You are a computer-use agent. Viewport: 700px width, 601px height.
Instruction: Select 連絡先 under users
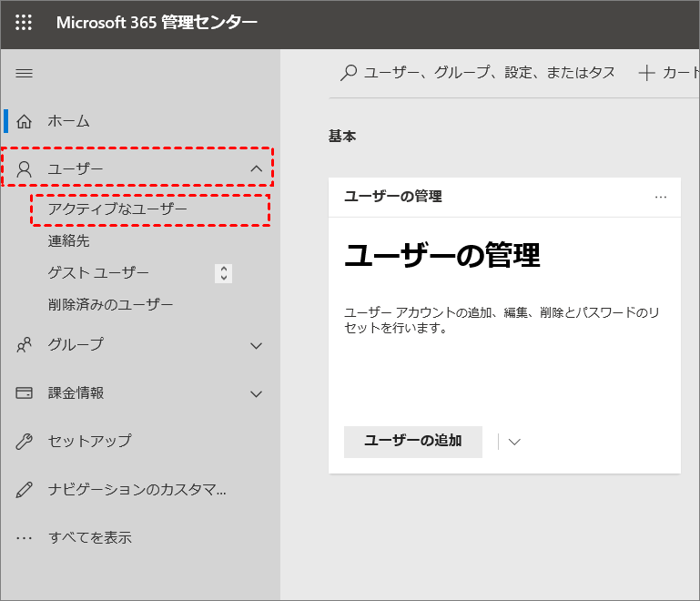[69, 241]
